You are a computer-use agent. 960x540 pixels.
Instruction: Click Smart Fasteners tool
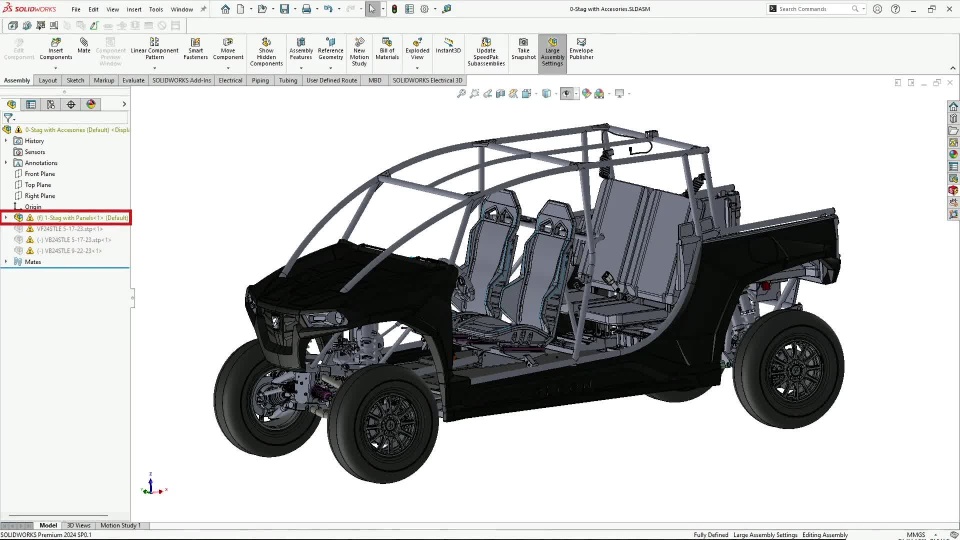[195, 49]
